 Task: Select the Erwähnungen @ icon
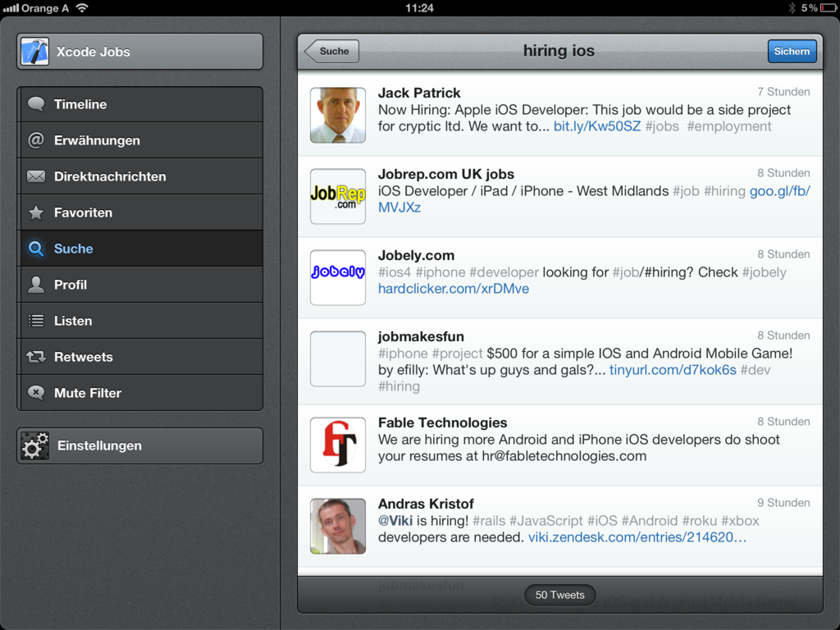coord(36,140)
